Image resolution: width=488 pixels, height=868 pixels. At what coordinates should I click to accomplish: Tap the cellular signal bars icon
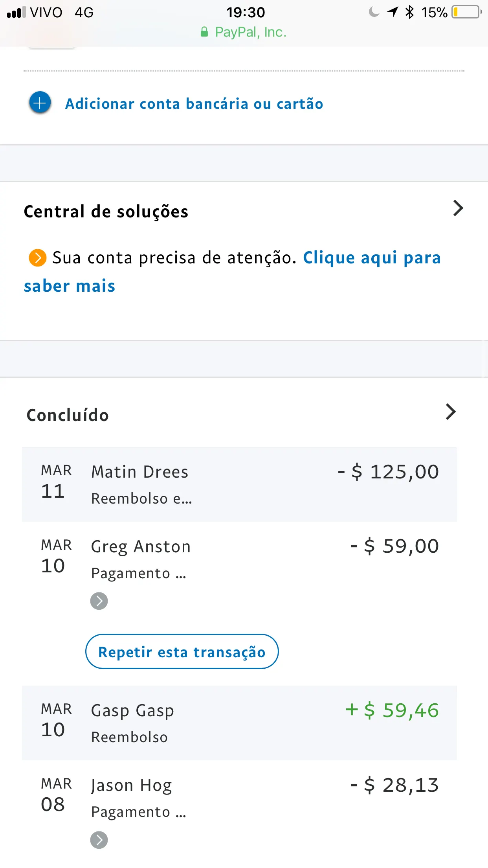pos(17,12)
